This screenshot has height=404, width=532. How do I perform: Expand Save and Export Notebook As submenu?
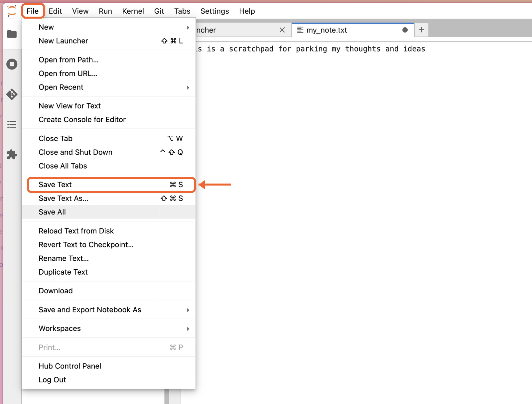click(109, 310)
